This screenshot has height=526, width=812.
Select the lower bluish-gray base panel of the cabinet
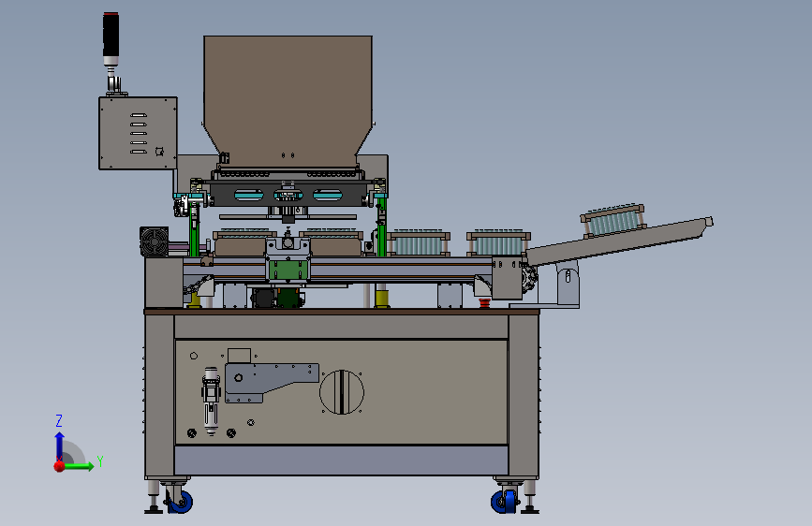click(x=342, y=460)
